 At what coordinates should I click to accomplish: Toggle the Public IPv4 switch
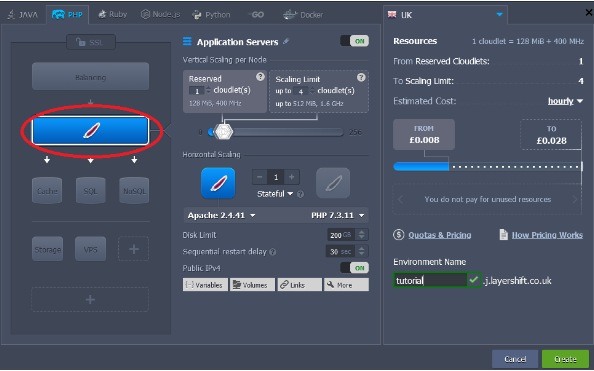pyautogui.click(x=355, y=268)
